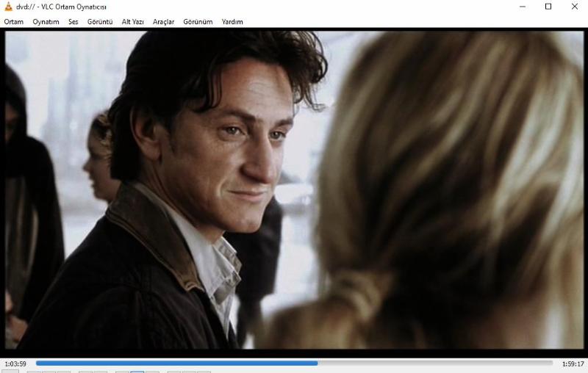Toggle the elapsed time label 1:03:59
The width and height of the screenshot is (588, 373).
pos(15,363)
